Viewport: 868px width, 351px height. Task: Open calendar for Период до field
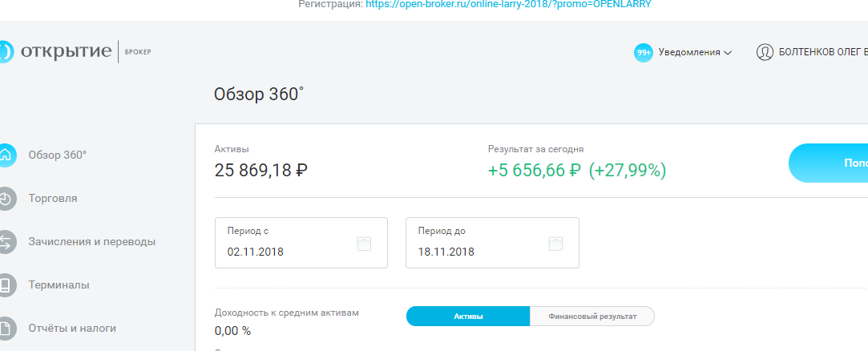click(x=555, y=244)
